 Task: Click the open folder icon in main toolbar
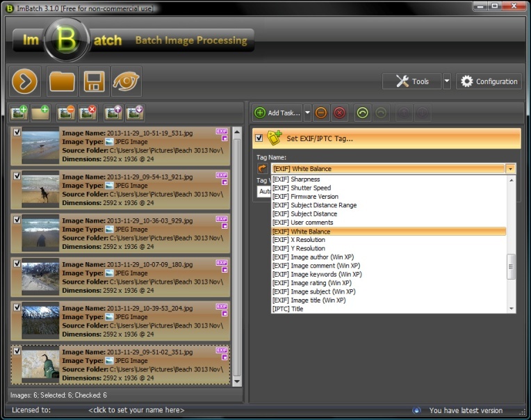tap(62, 82)
